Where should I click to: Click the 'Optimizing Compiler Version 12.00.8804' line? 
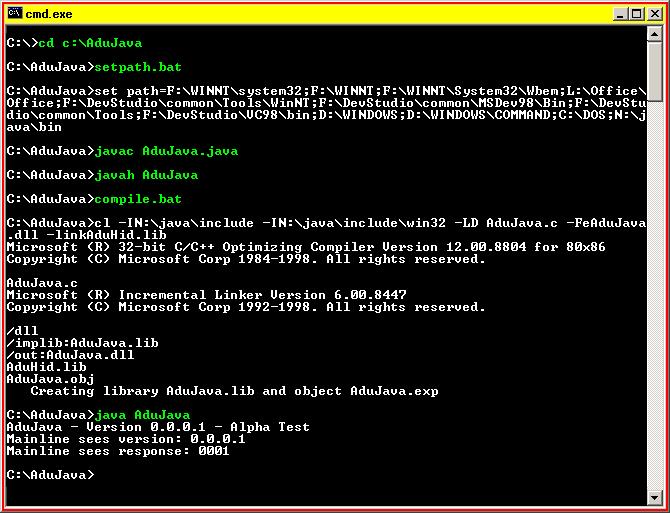click(306, 247)
